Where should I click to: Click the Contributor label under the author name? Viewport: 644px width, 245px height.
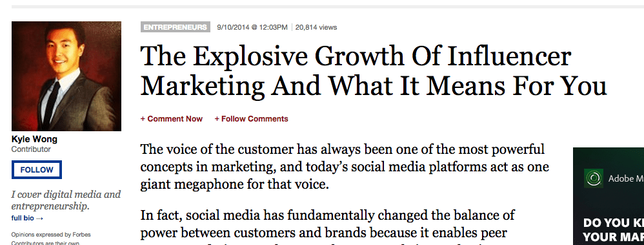pyautogui.click(x=31, y=149)
